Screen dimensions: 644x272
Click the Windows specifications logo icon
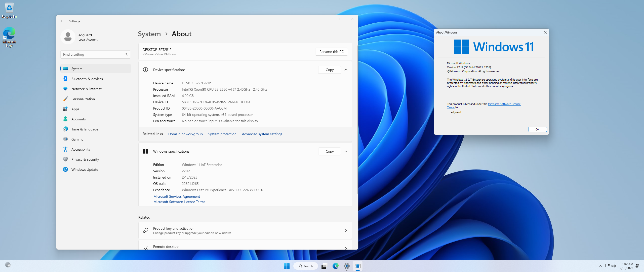[x=145, y=151]
